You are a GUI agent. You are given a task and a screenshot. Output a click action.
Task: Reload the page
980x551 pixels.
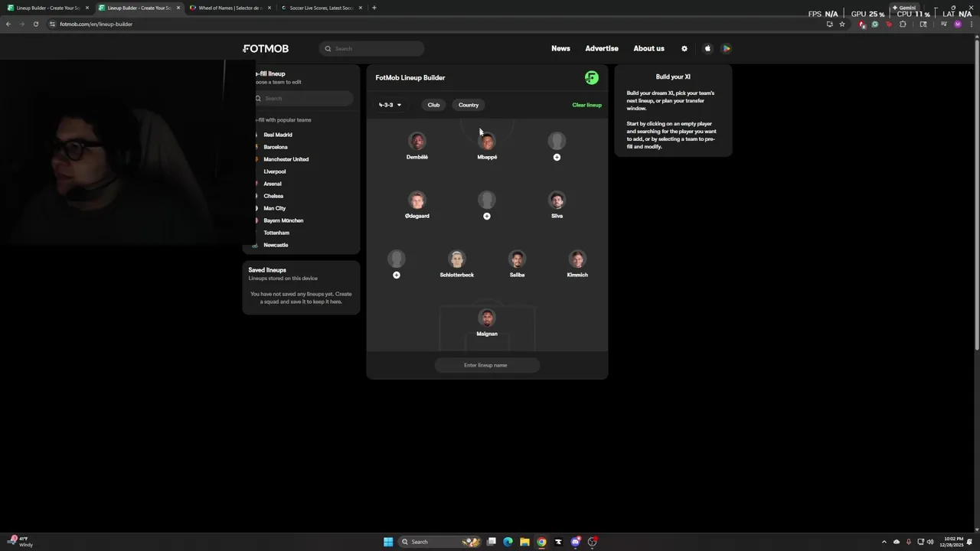[35, 24]
